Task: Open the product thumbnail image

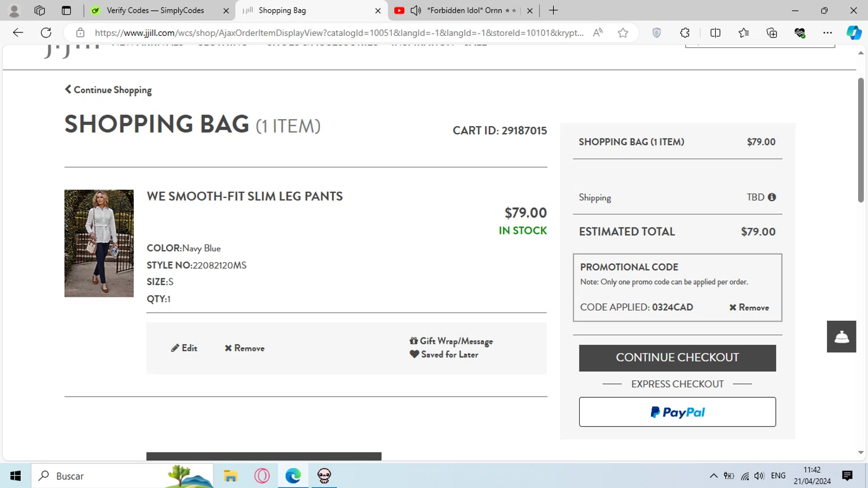Action: click(x=99, y=243)
